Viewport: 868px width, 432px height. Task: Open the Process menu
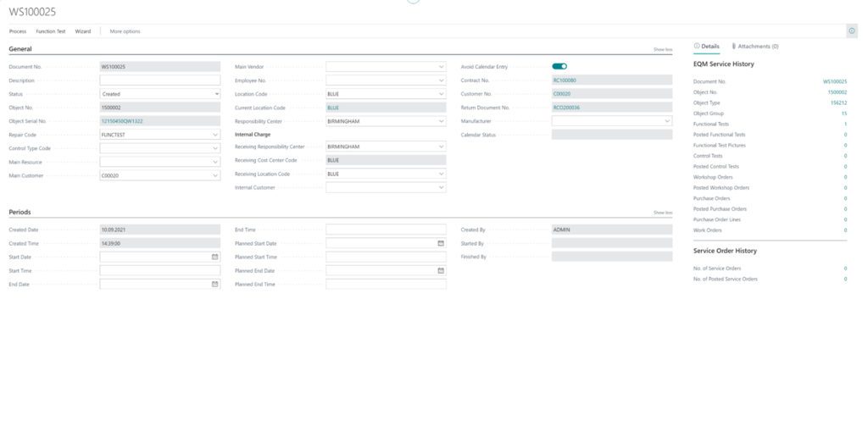[x=18, y=31]
